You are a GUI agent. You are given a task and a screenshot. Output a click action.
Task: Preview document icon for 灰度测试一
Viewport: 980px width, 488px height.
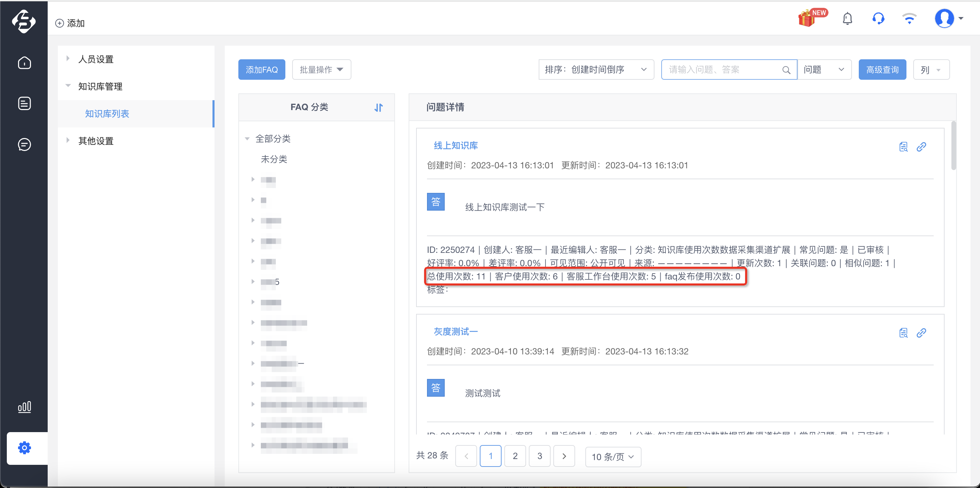[x=903, y=333]
